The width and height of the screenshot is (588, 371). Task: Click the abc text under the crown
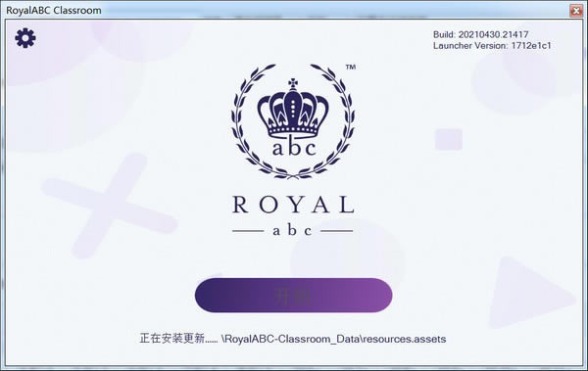pos(294,148)
